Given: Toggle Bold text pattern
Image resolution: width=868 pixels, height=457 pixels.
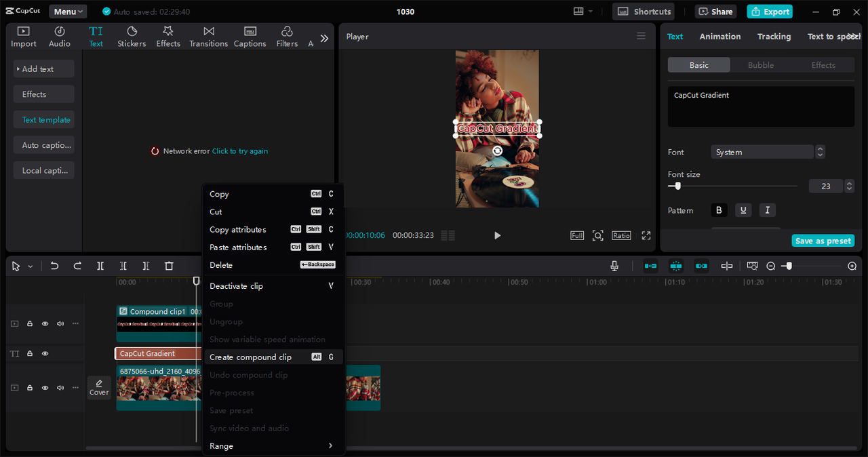Looking at the screenshot, I should tap(719, 210).
